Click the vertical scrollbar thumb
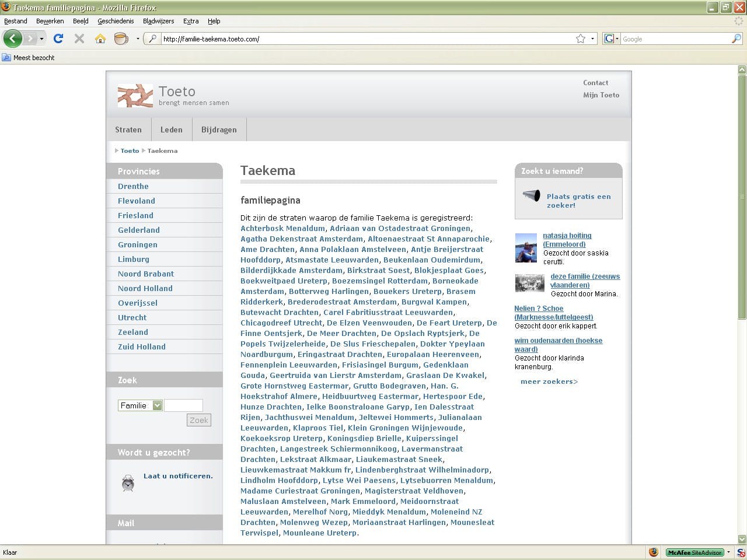This screenshot has width=747, height=560. [x=742, y=197]
